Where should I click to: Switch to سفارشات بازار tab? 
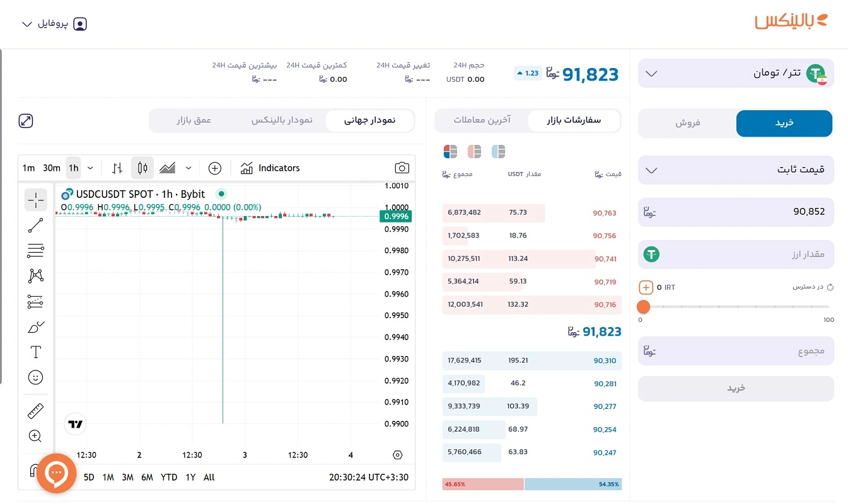point(574,120)
